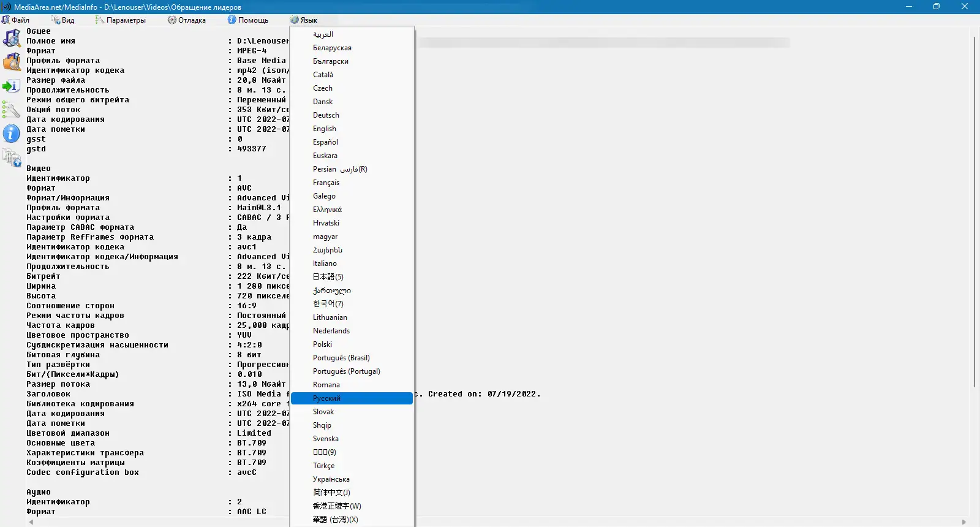Screen dimensions: 980x527
Task: Pick Français in the language menu
Action: (x=352, y=183)
